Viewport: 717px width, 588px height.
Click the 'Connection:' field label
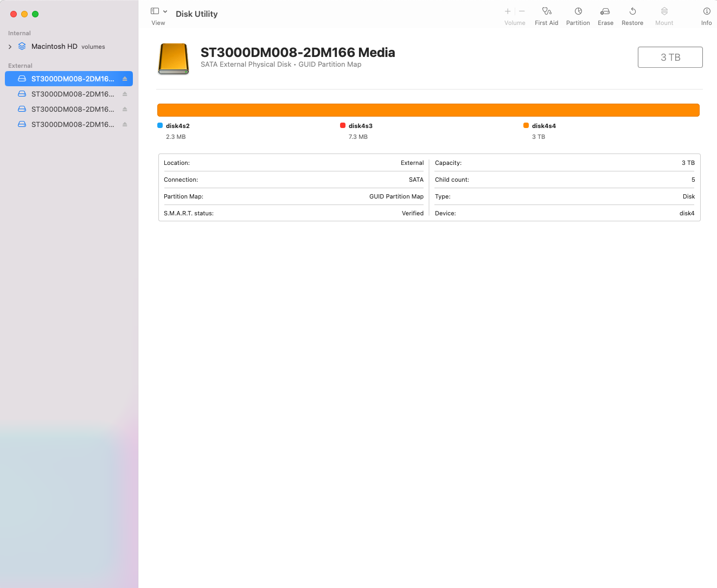(181, 180)
